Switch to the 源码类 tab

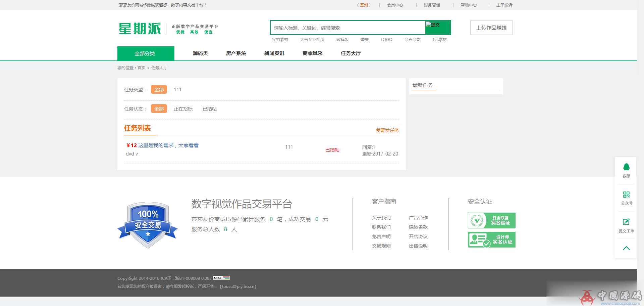(200, 53)
